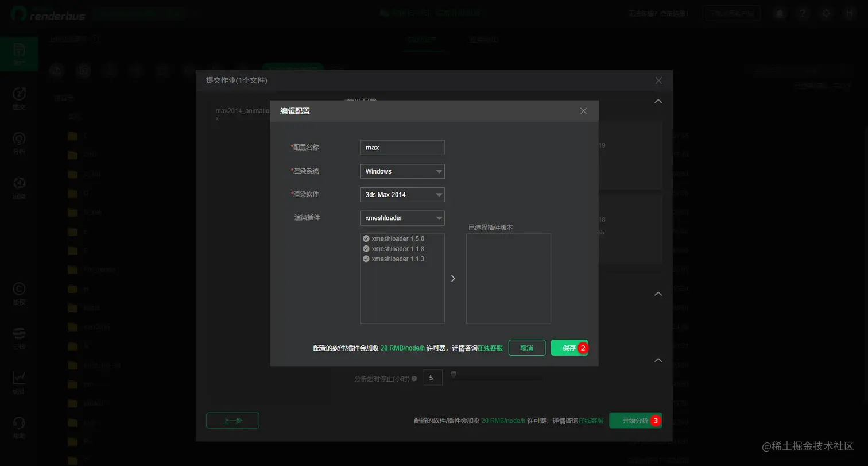Open the 统计 sidebar section

coord(19,383)
